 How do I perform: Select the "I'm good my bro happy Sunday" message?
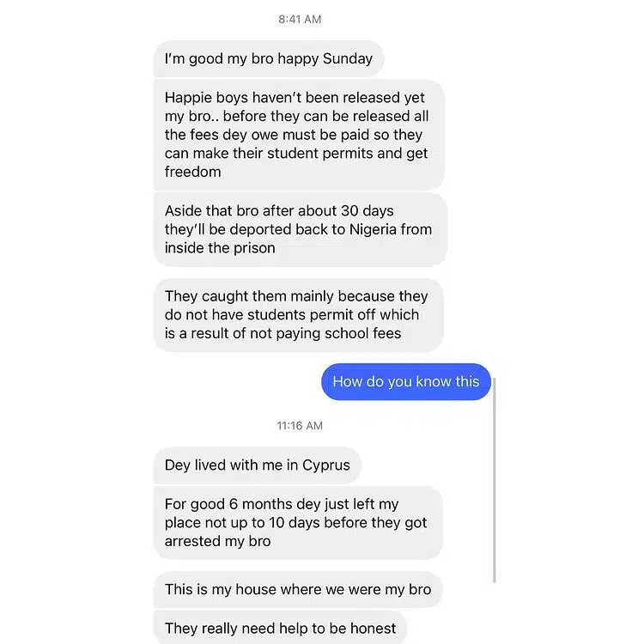click(269, 59)
